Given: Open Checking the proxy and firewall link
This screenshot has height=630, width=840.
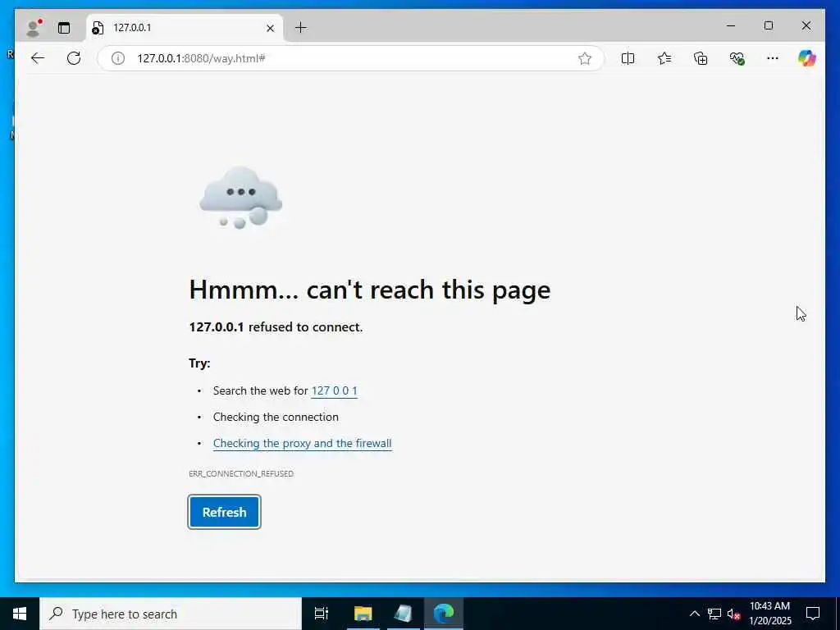Looking at the screenshot, I should click(x=302, y=443).
